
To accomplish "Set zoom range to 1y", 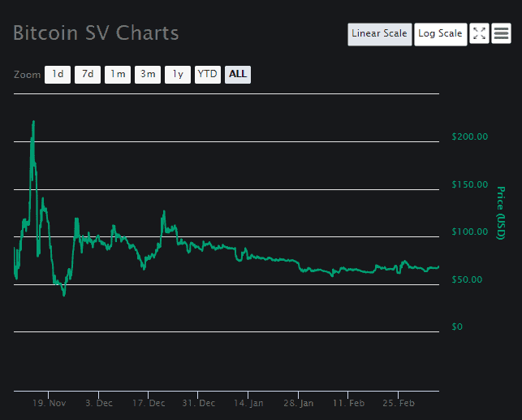I will [x=178, y=74].
